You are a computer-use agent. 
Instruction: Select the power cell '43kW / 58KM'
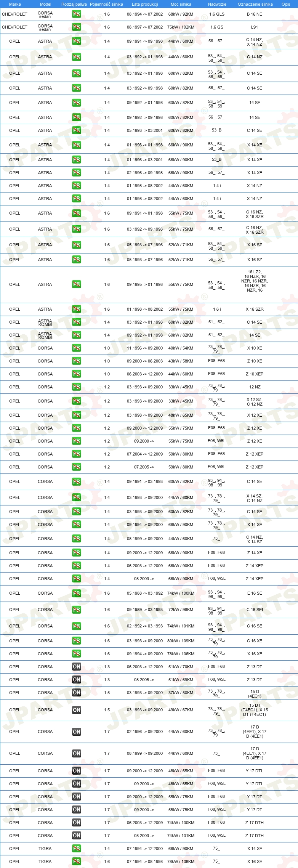pos(181,361)
